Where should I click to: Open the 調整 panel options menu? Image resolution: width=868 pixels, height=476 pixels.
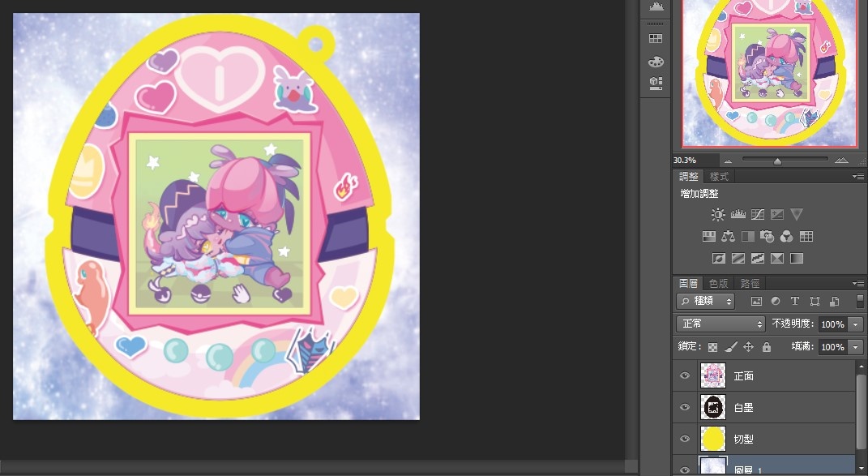858,176
